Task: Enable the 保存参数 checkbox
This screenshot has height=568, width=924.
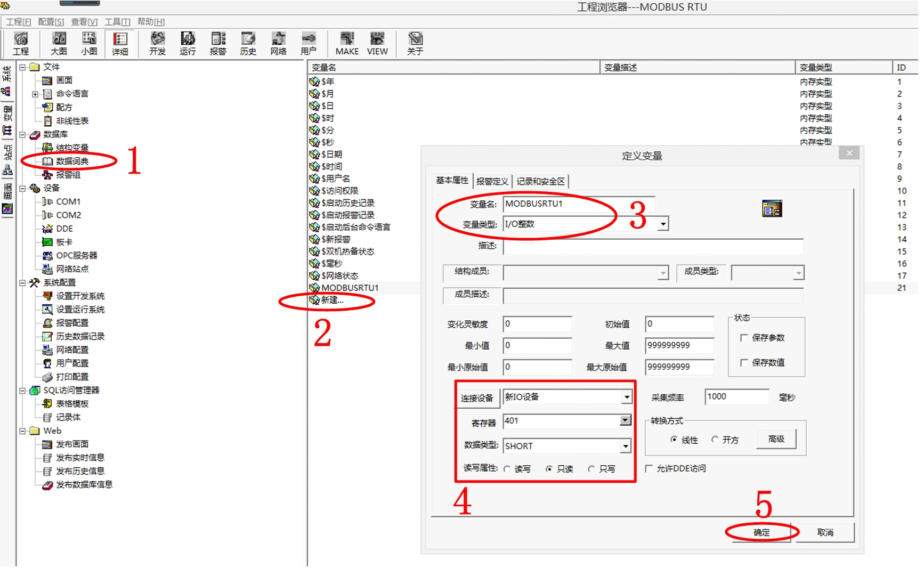Action: [744, 338]
